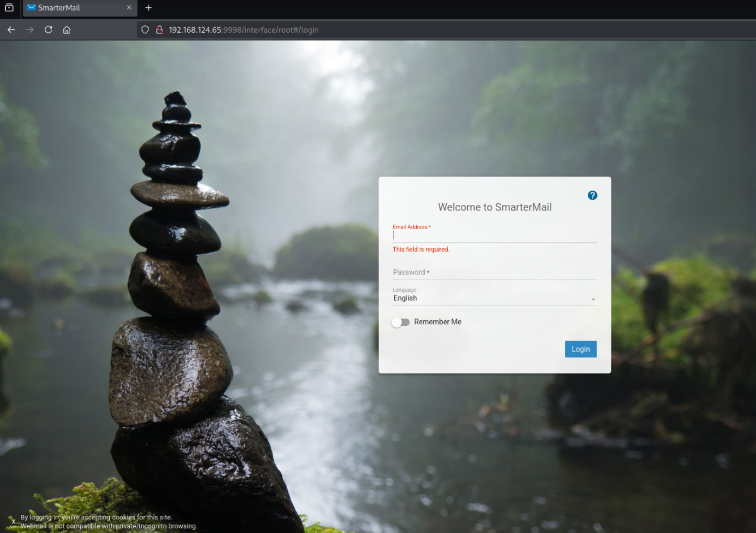Image resolution: width=756 pixels, height=533 pixels.
Task: Open the help icon on login card
Action: [x=592, y=195]
